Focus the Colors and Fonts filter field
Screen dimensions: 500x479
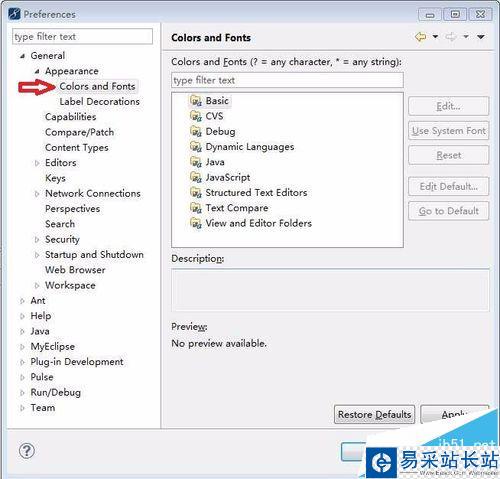[287, 80]
